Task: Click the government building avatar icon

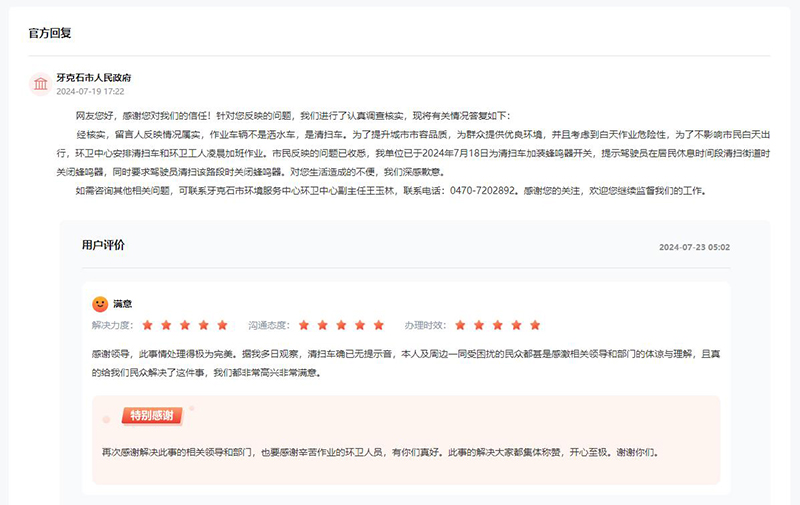Action: pyautogui.click(x=40, y=84)
